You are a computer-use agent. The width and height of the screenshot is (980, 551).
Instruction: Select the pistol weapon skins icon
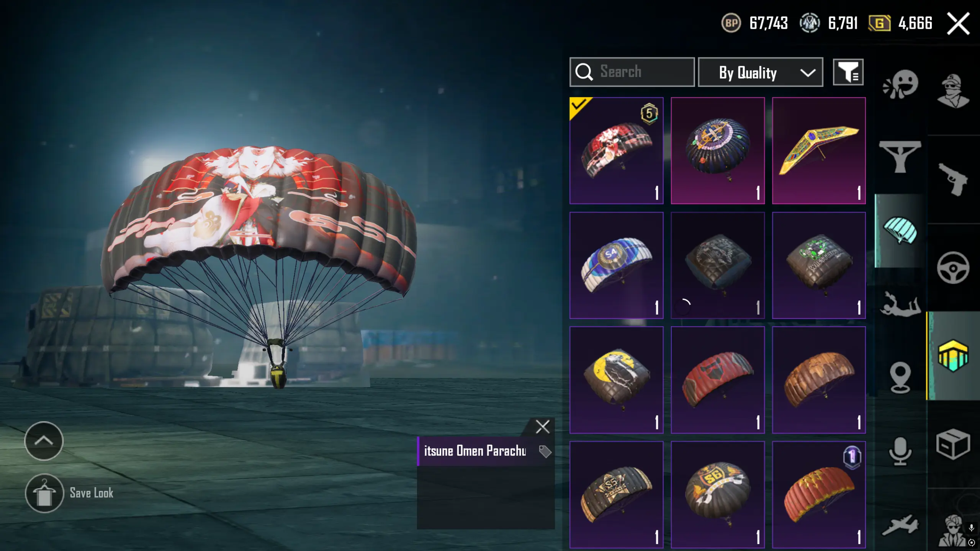pos(953,179)
